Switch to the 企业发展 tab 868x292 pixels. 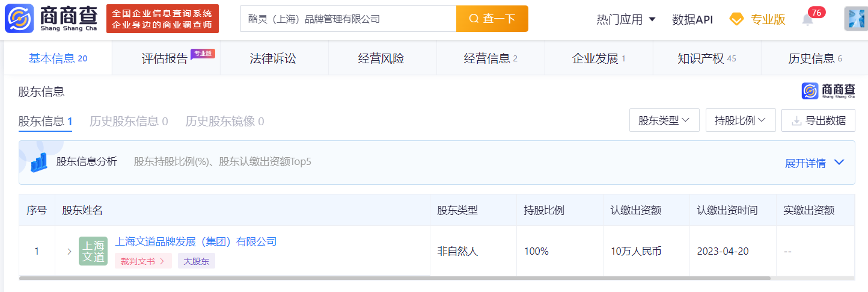(x=599, y=58)
